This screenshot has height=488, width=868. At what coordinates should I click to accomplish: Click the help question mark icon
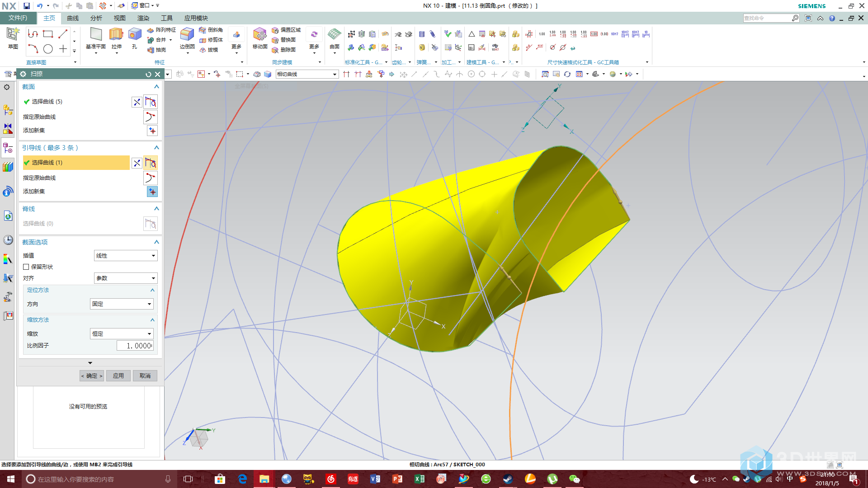(832, 18)
